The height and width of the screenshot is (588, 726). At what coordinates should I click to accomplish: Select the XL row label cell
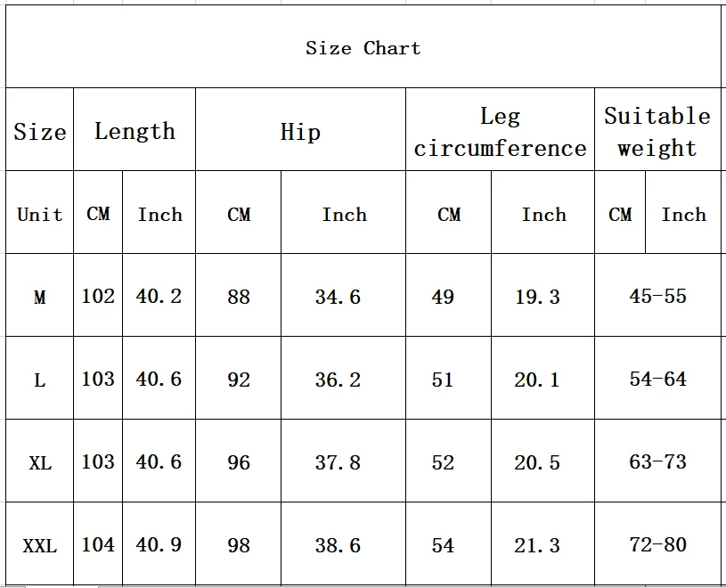click(40, 461)
